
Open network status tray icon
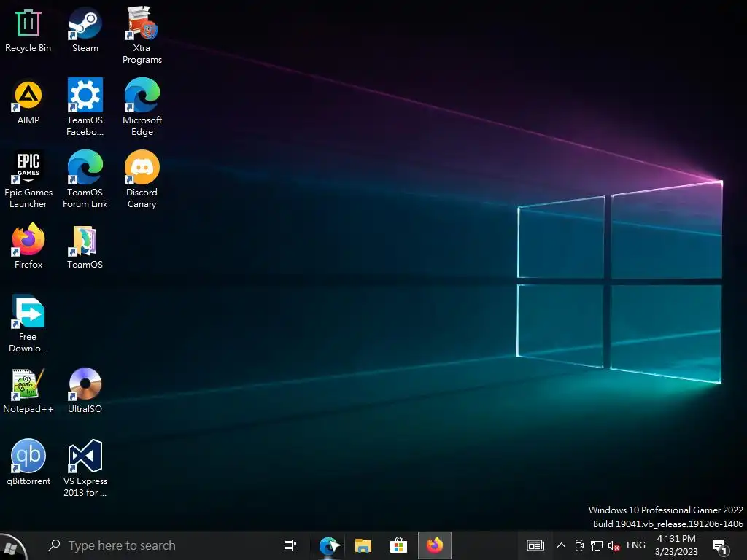pyautogui.click(x=597, y=545)
